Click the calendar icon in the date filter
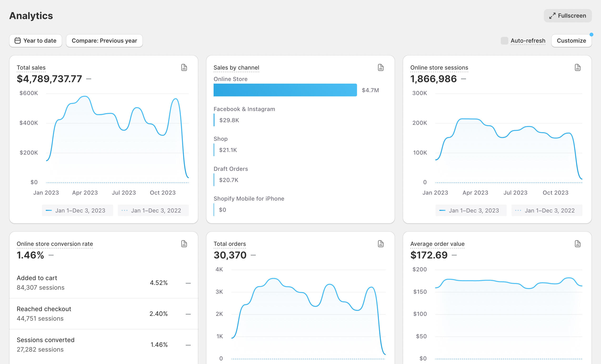 point(18,40)
